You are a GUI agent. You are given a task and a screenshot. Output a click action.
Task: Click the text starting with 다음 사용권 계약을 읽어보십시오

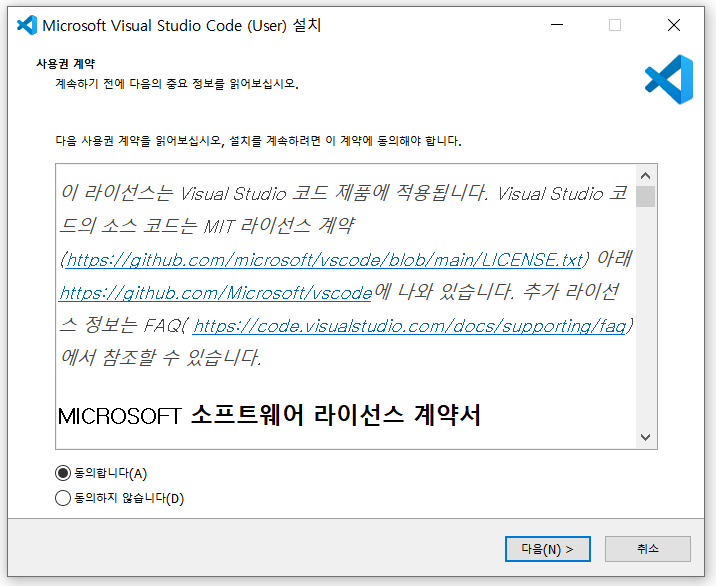tap(258, 141)
